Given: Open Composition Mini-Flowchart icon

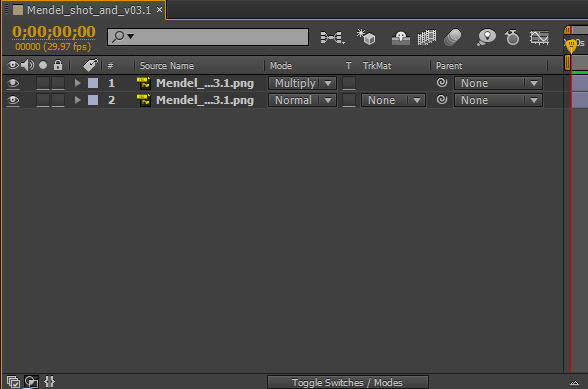Looking at the screenshot, I should (332, 38).
